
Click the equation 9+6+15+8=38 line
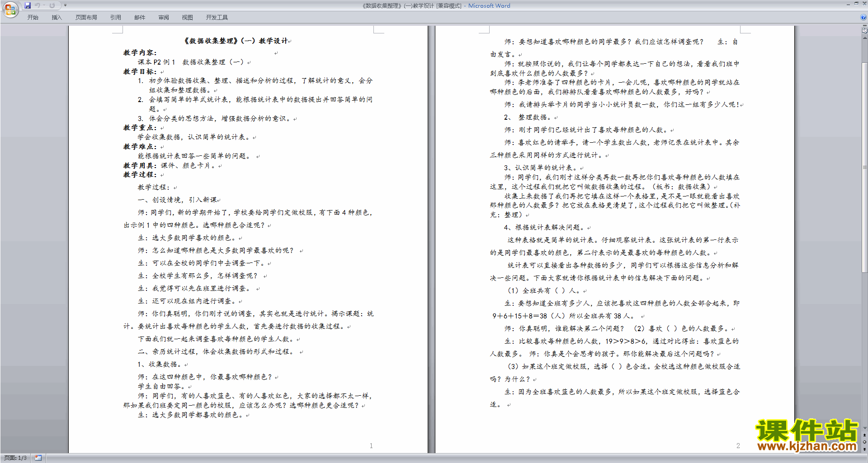[564, 316]
